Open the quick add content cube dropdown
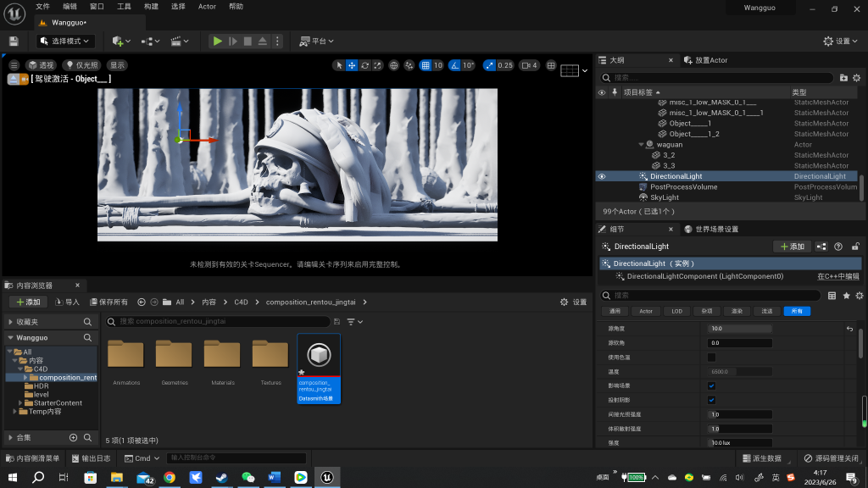 coord(121,42)
